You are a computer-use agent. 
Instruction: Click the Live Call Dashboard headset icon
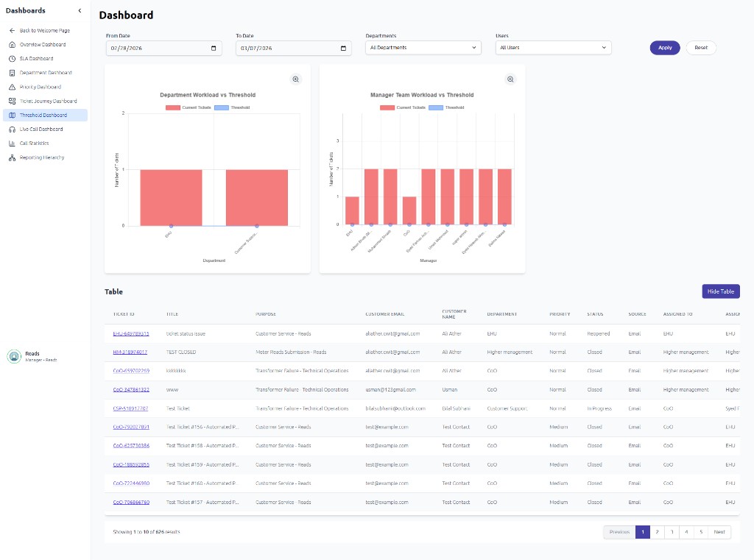pos(12,130)
